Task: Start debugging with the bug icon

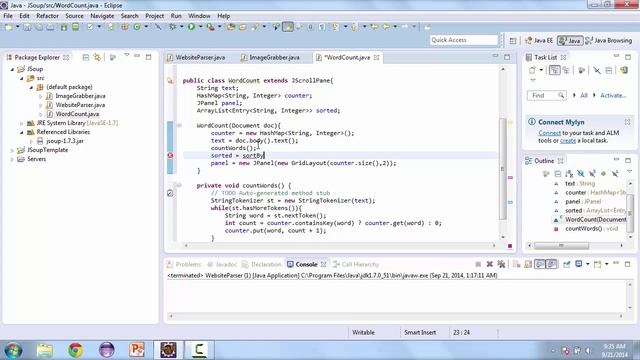Action: [x=173, y=27]
